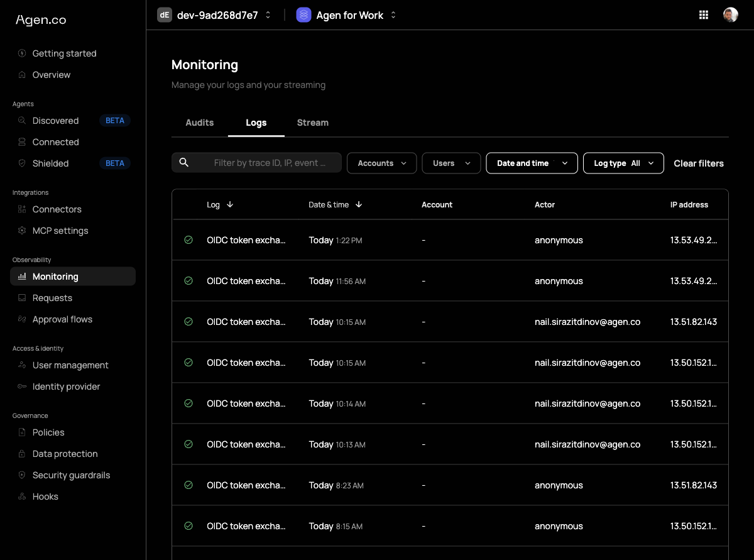The width and height of the screenshot is (754, 560).
Task: Click the Identity provider key icon
Action: (22, 387)
